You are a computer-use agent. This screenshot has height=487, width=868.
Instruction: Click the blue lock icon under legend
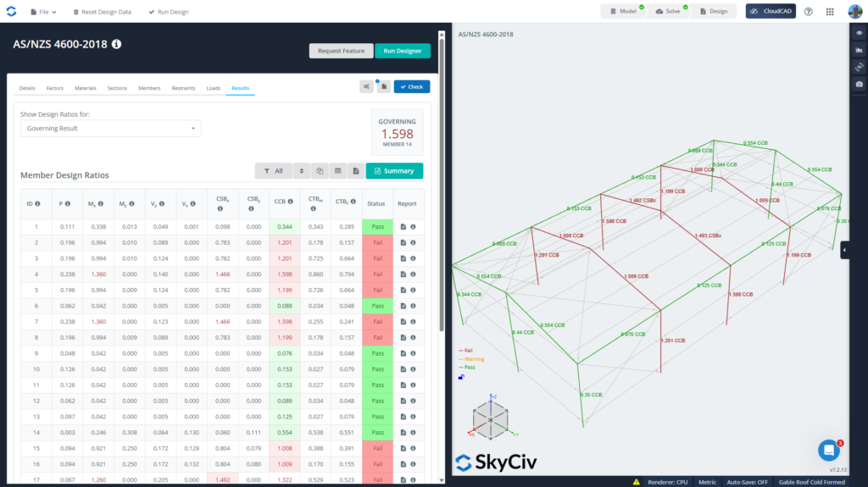coord(461,377)
